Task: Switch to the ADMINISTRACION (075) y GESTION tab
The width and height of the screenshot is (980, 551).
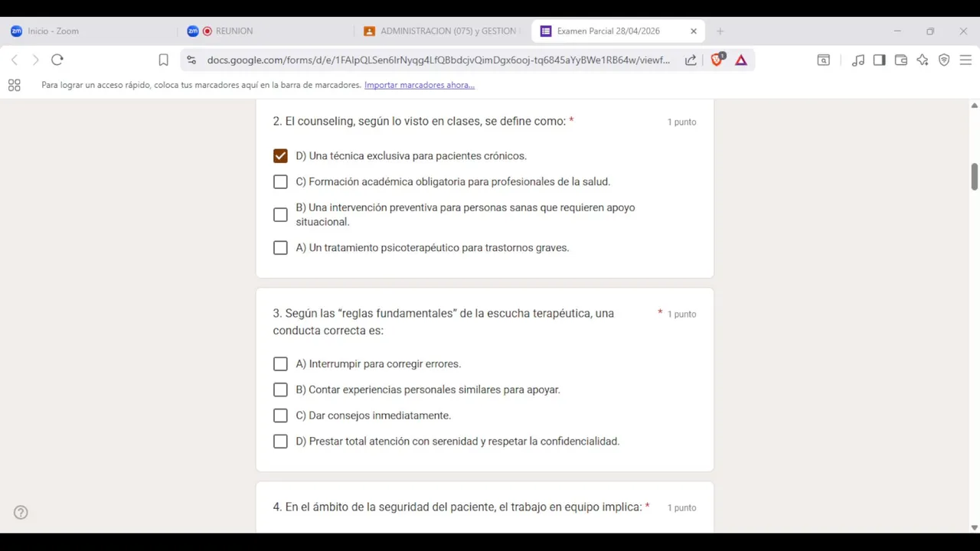Action: point(443,31)
